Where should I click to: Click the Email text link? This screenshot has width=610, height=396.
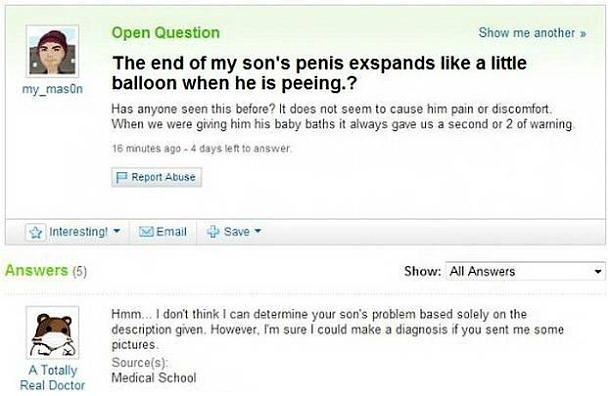tap(171, 232)
